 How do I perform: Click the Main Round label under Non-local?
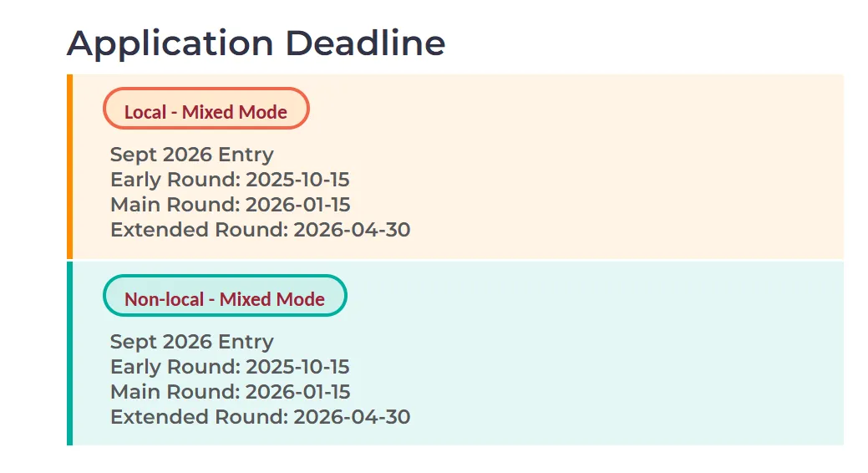[175, 392]
